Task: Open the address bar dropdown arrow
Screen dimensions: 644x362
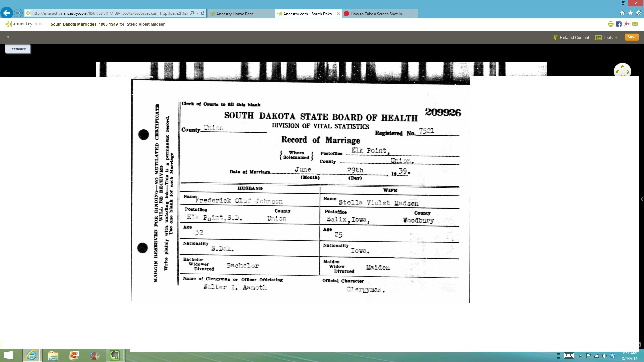Action: coord(197,13)
